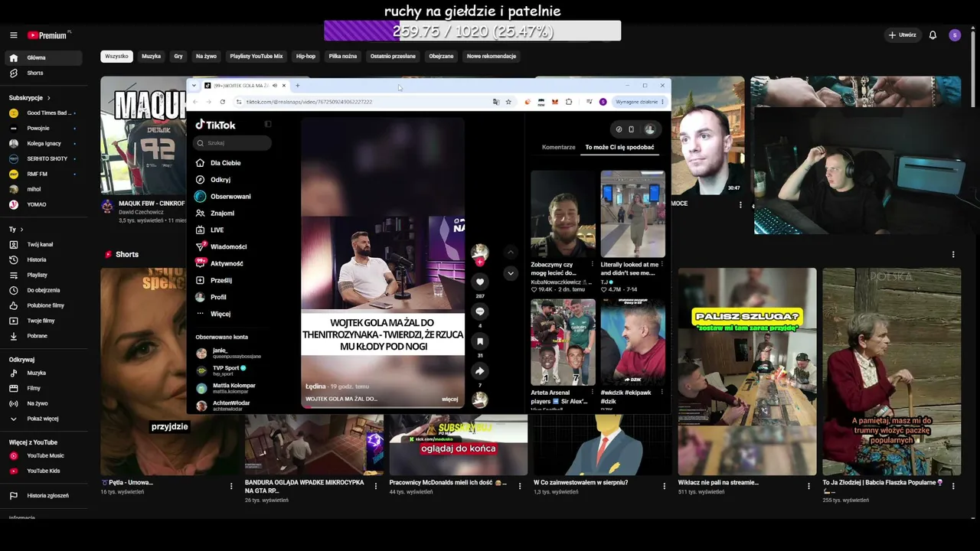Share the TikTok video with the arrow icon

tap(480, 371)
